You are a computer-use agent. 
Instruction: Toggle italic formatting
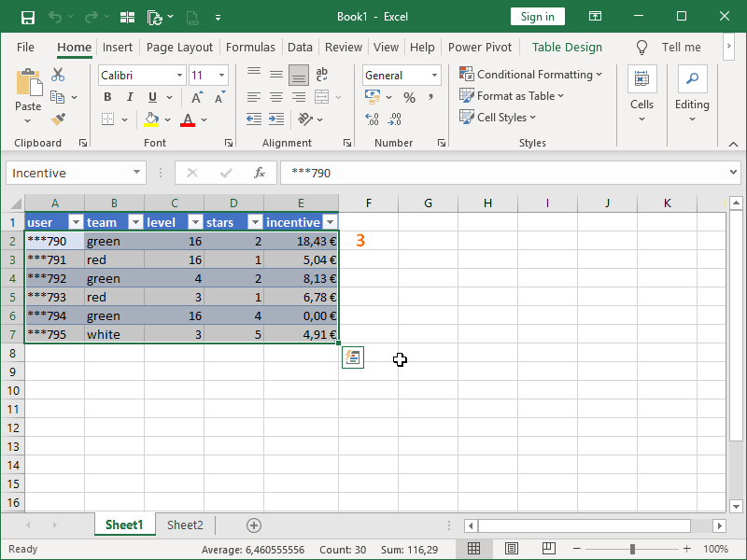(x=130, y=96)
